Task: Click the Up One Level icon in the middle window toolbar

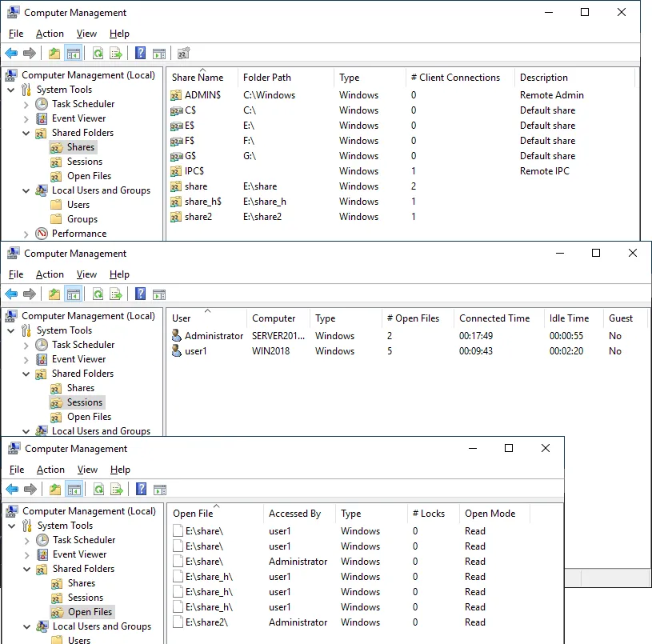Action: pyautogui.click(x=54, y=294)
